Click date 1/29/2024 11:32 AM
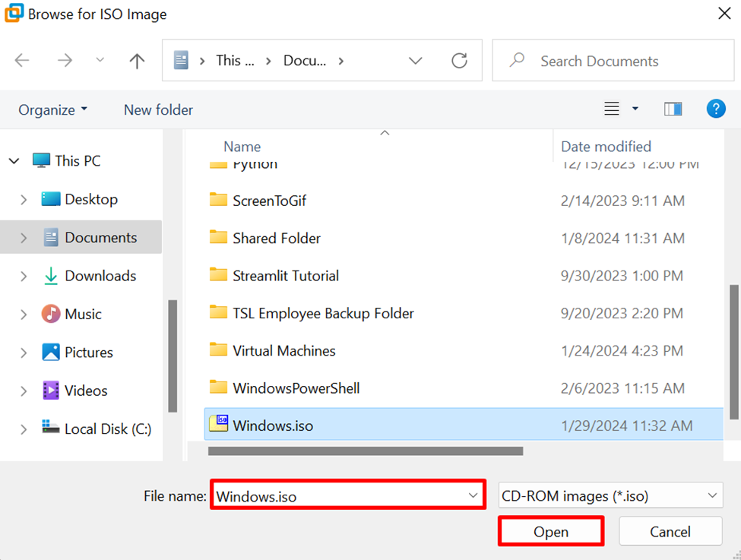741x560 pixels. click(x=627, y=426)
